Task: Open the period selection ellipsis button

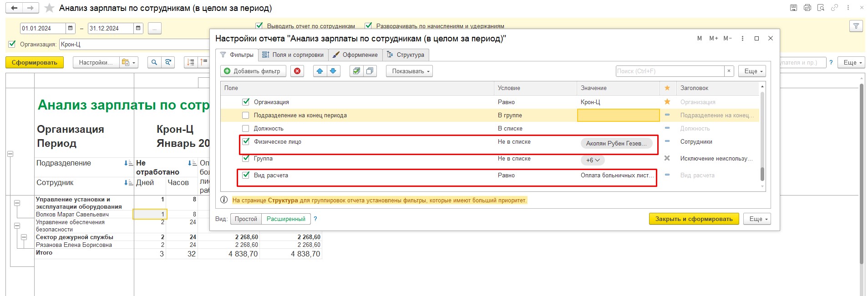Action: click(154, 28)
